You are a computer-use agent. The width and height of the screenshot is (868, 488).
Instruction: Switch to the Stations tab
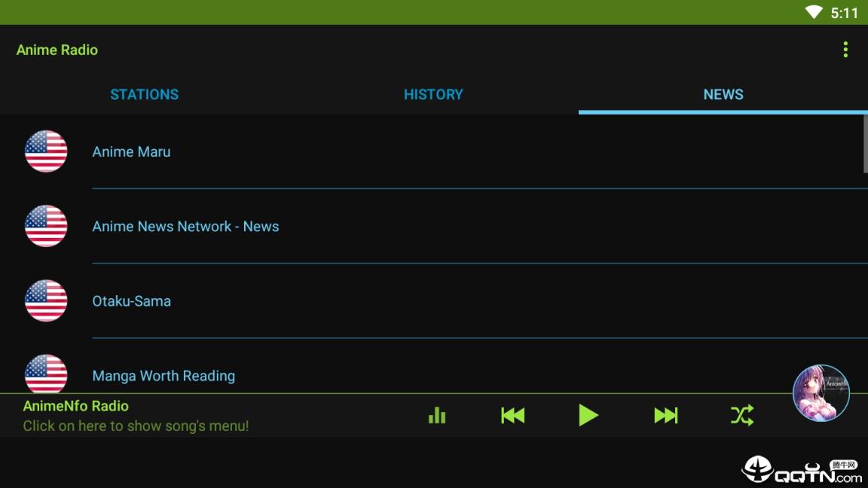coord(144,94)
